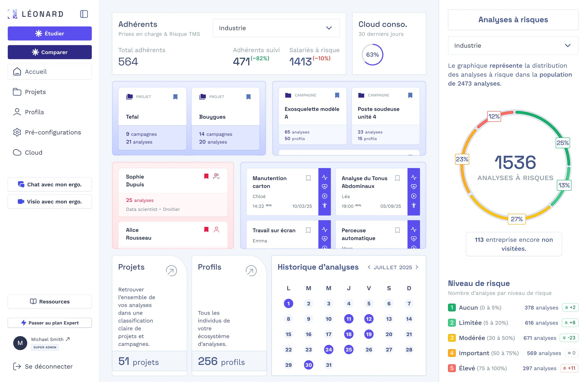This screenshot has height=382, width=588.
Task: Open the Adhérents Industrie dropdown
Action: click(x=276, y=28)
